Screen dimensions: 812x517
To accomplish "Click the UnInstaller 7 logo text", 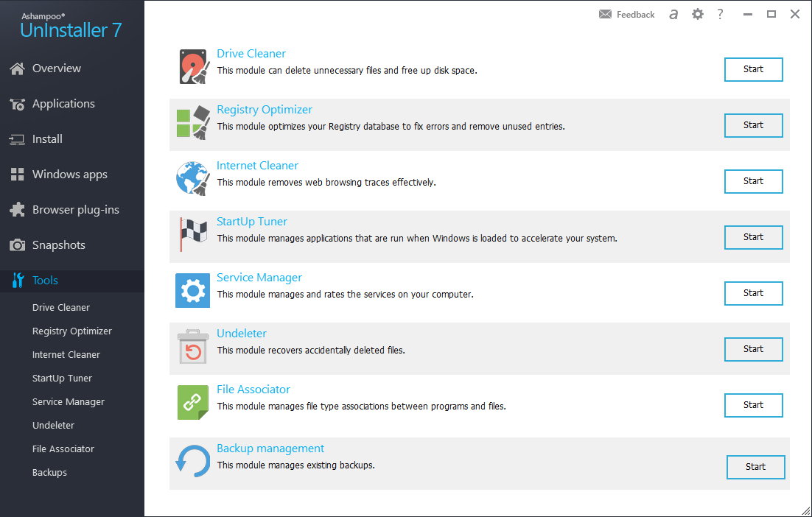I will [x=71, y=30].
